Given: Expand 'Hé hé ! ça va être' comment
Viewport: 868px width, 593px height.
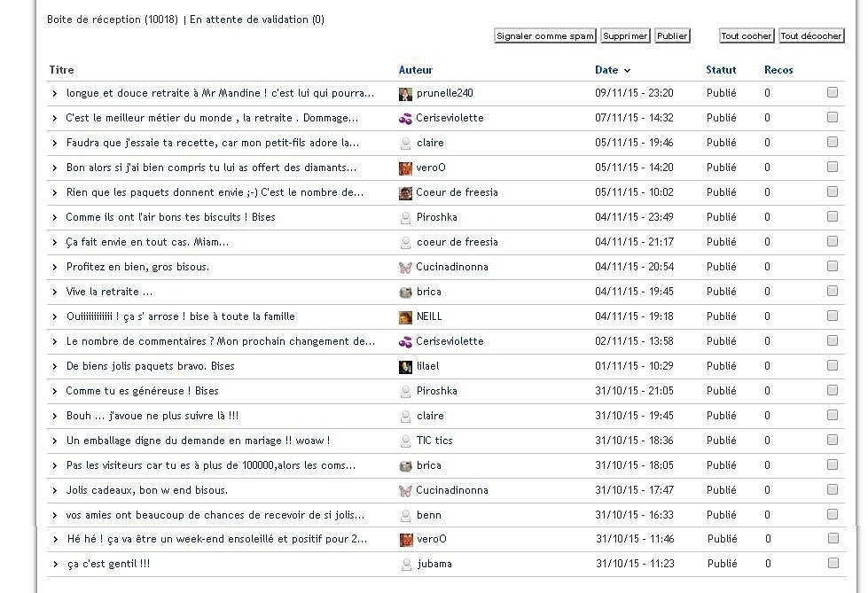Looking at the screenshot, I should [55, 540].
